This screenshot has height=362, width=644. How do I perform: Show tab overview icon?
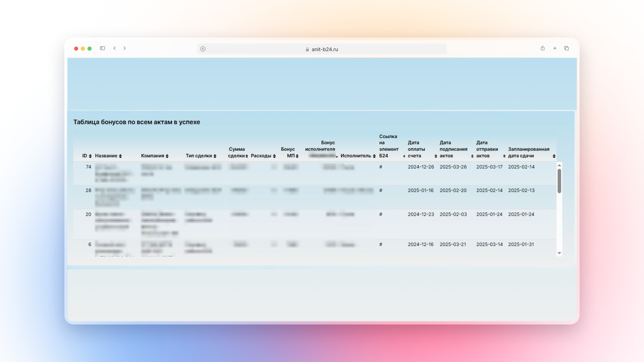pyautogui.click(x=567, y=48)
